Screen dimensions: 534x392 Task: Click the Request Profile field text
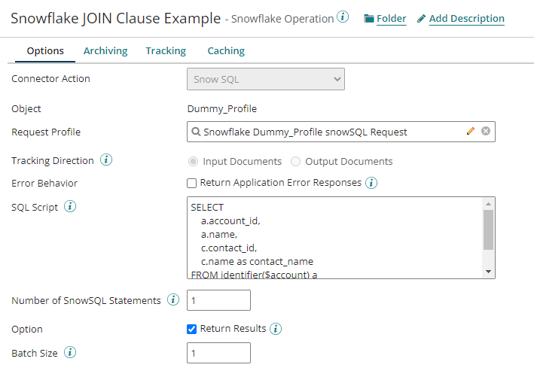[305, 132]
